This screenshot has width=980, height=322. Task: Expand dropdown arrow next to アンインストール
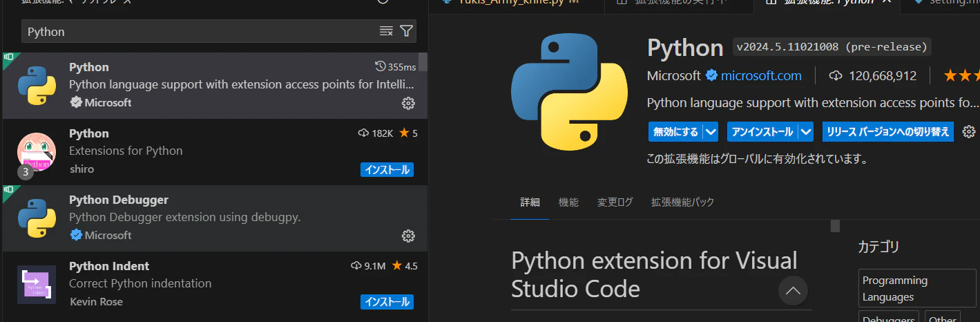(x=807, y=131)
